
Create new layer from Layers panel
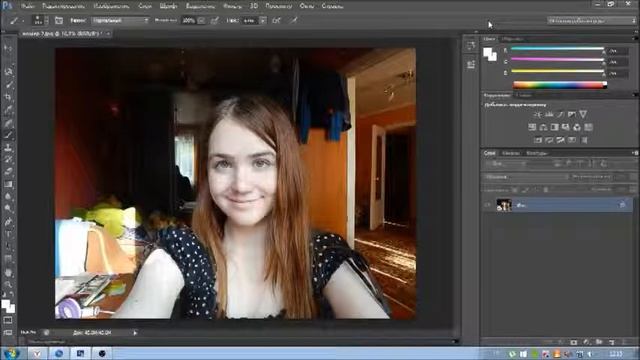pos(611,342)
